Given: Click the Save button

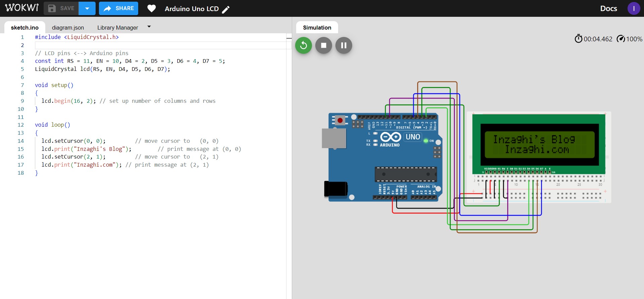Looking at the screenshot, I should [61, 8].
